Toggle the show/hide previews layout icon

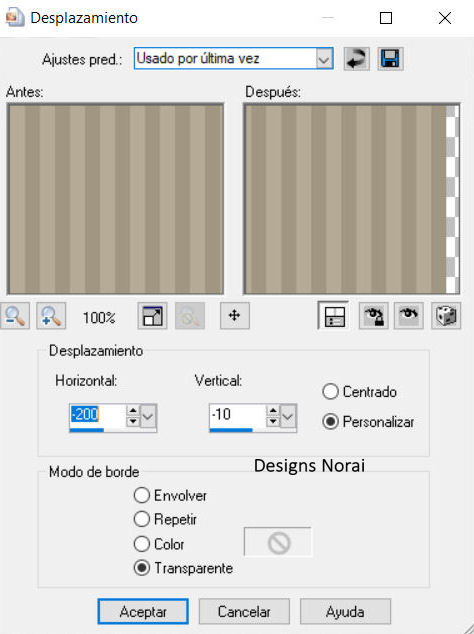(333, 316)
